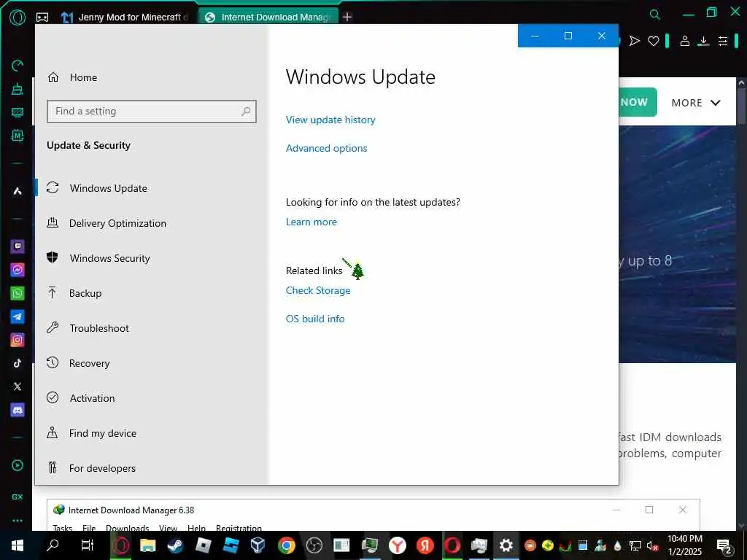Open Troubleshoot settings page
Screen dimensions: 747x560
point(152,328)
